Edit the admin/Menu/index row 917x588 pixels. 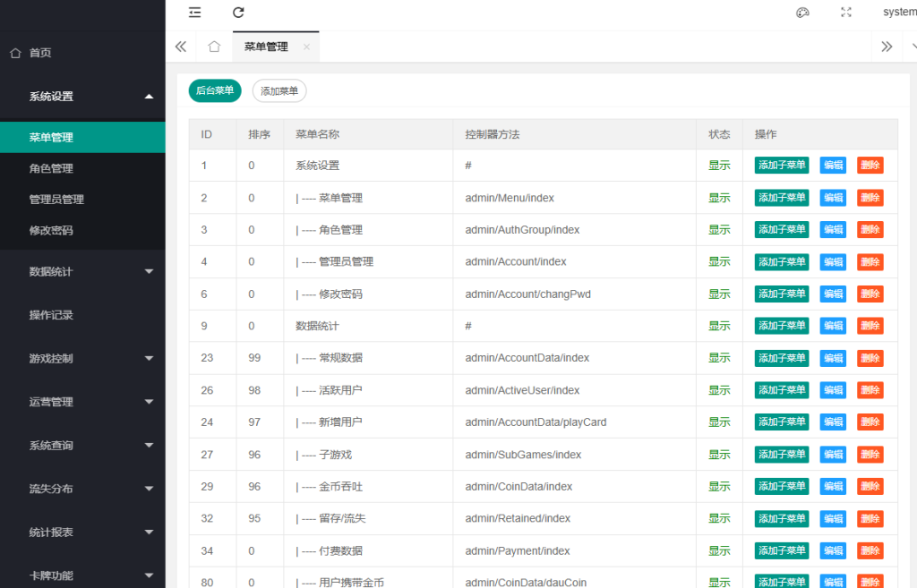833,198
